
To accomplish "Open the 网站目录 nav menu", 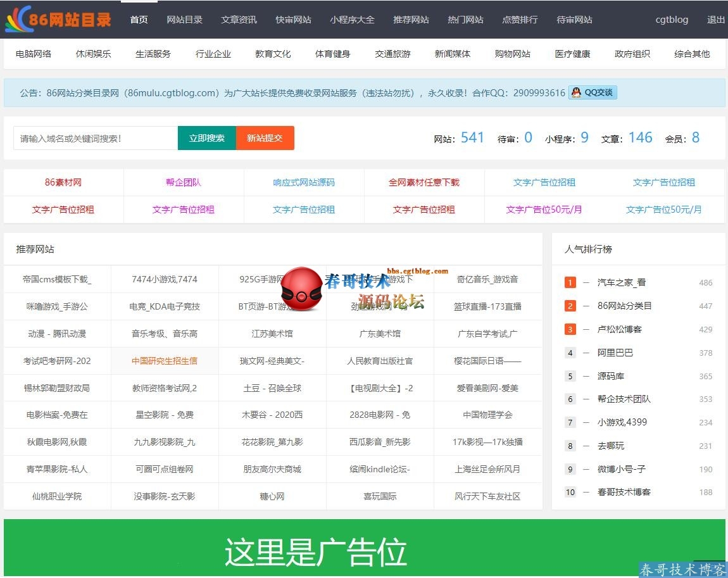I will 184,20.
